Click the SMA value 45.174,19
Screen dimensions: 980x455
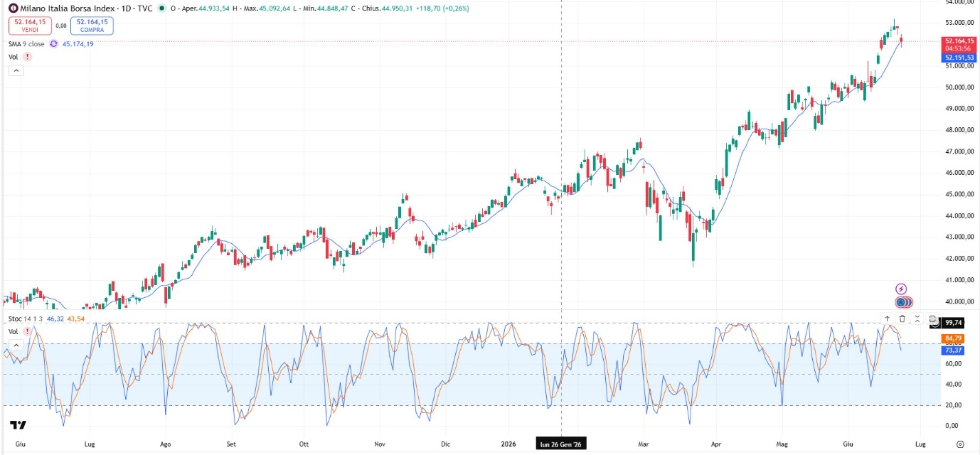(x=78, y=44)
